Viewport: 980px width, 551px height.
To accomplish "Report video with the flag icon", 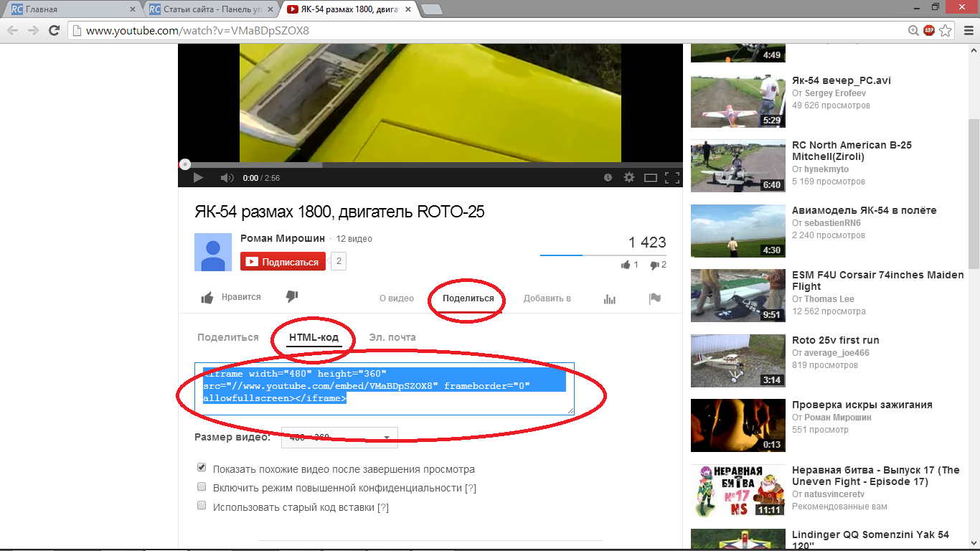I will click(x=654, y=299).
